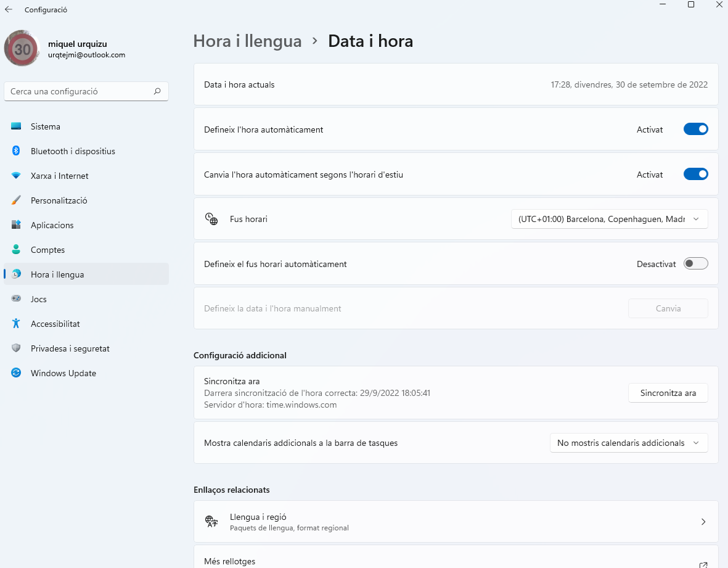Click the miquel urquizu profile picture
The height and width of the screenshot is (568, 728).
pos(23,49)
